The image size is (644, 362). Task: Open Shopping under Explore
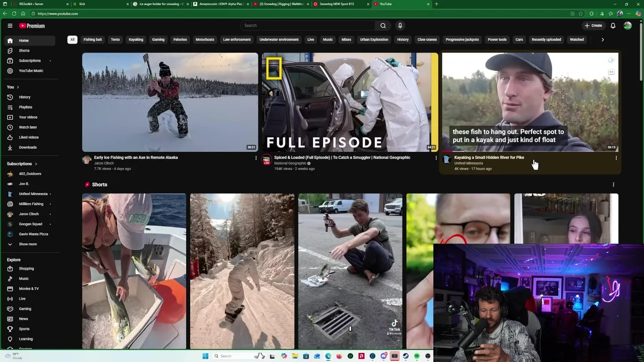[30, 268]
